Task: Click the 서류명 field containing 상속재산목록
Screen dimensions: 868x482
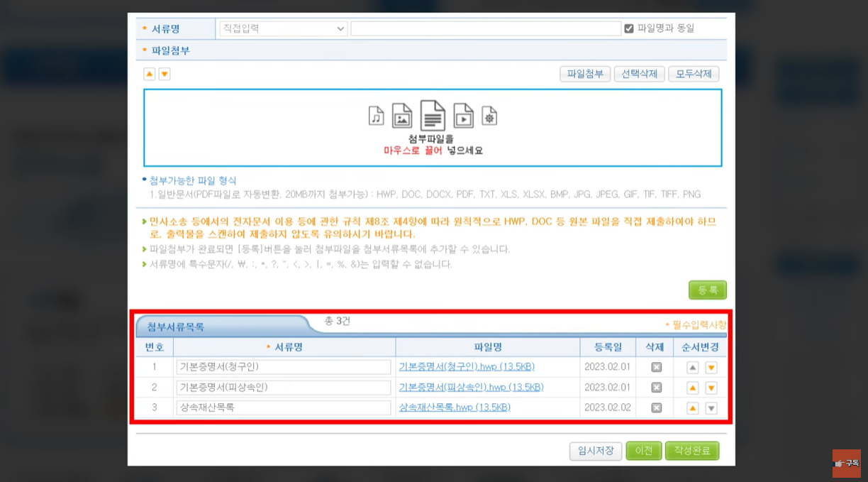Action: (x=284, y=407)
